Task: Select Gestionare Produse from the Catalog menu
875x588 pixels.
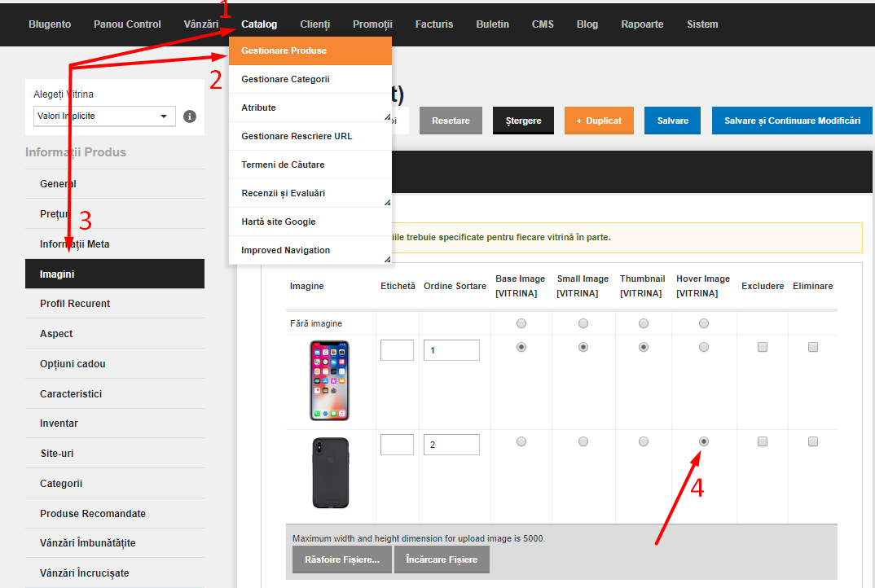Action: 310,50
